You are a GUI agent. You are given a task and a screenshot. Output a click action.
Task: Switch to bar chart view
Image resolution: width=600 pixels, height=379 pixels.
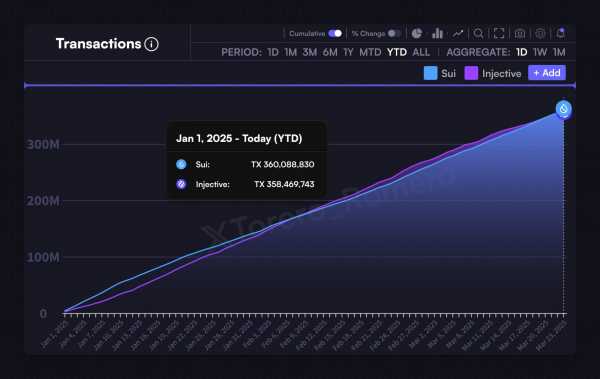point(437,34)
